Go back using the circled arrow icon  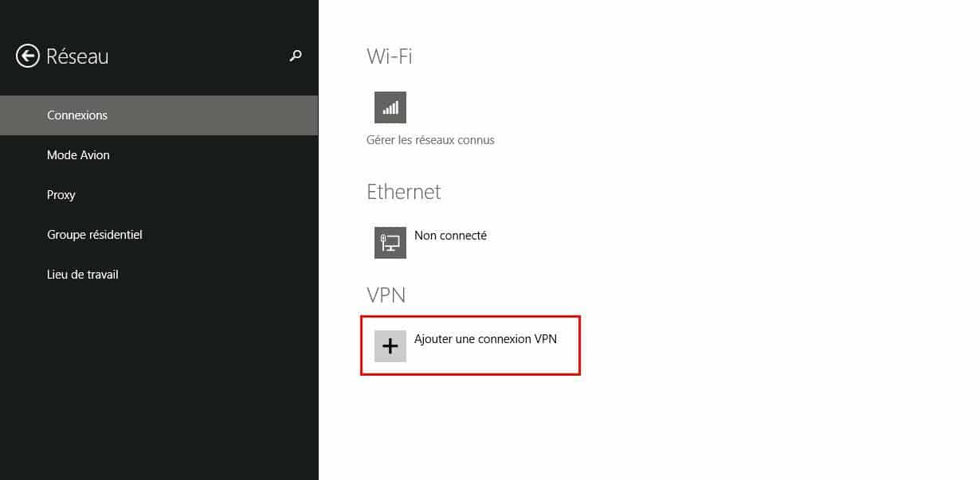28,56
